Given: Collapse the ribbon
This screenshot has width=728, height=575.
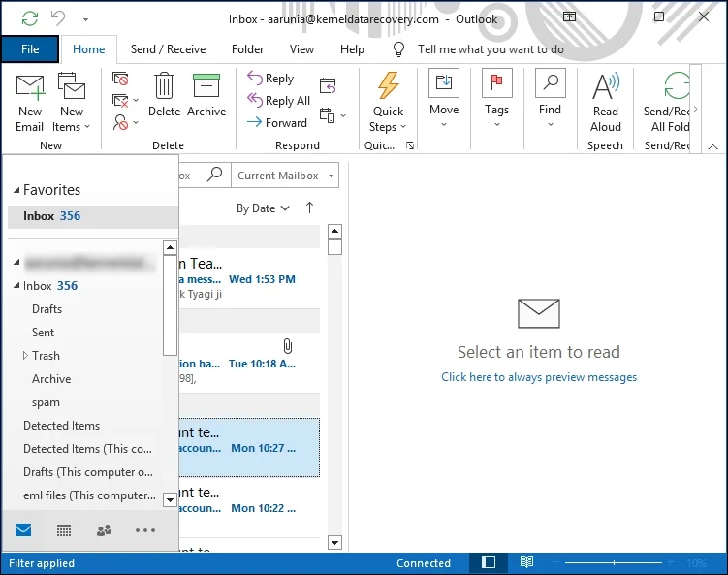Looking at the screenshot, I should (713, 146).
